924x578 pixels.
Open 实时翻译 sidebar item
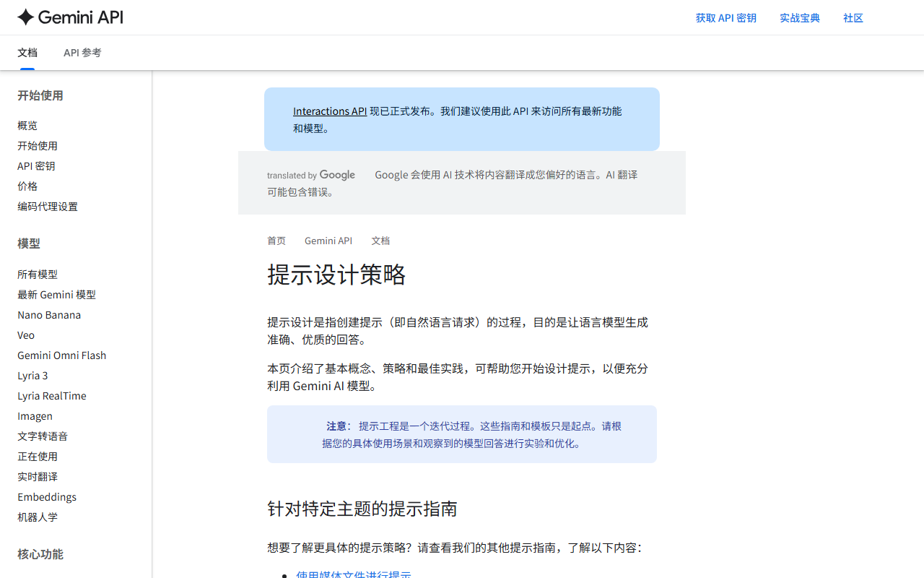(x=38, y=477)
